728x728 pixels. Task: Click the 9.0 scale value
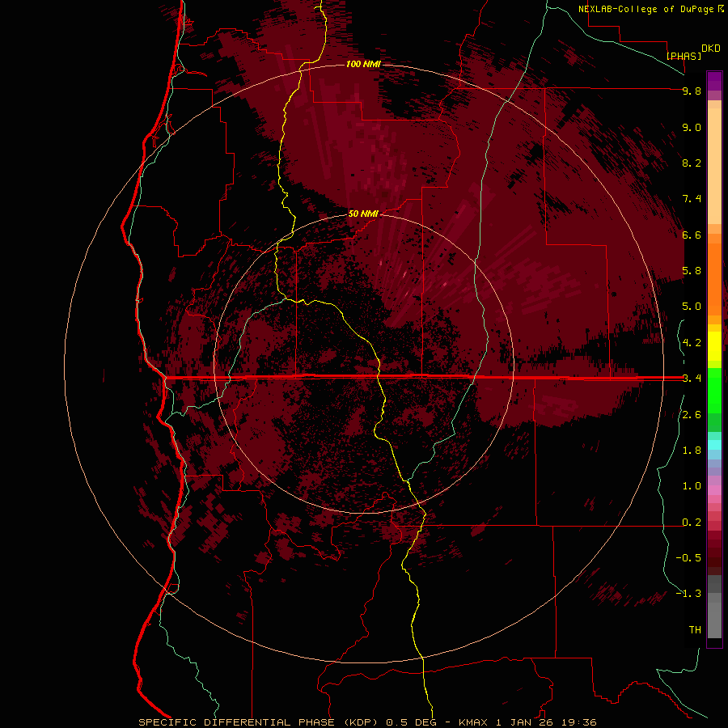(692, 128)
